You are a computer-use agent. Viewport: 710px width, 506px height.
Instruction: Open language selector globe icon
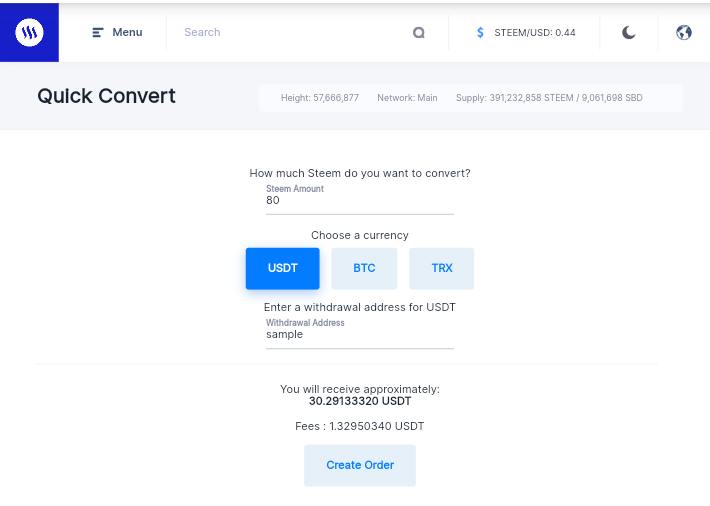[684, 33]
